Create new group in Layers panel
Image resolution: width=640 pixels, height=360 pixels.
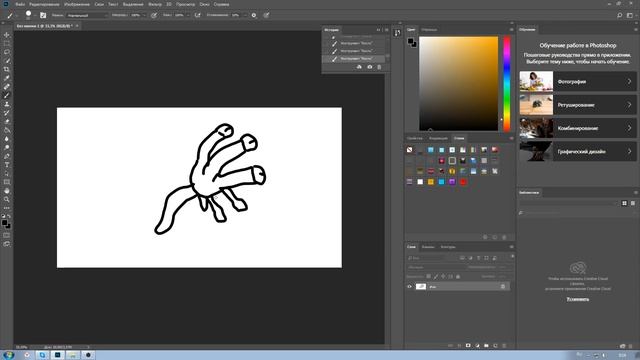click(486, 346)
